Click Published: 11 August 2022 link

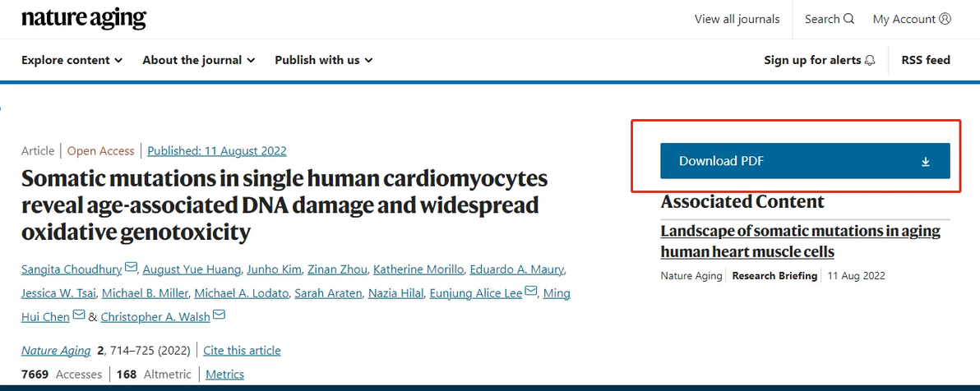tap(217, 150)
